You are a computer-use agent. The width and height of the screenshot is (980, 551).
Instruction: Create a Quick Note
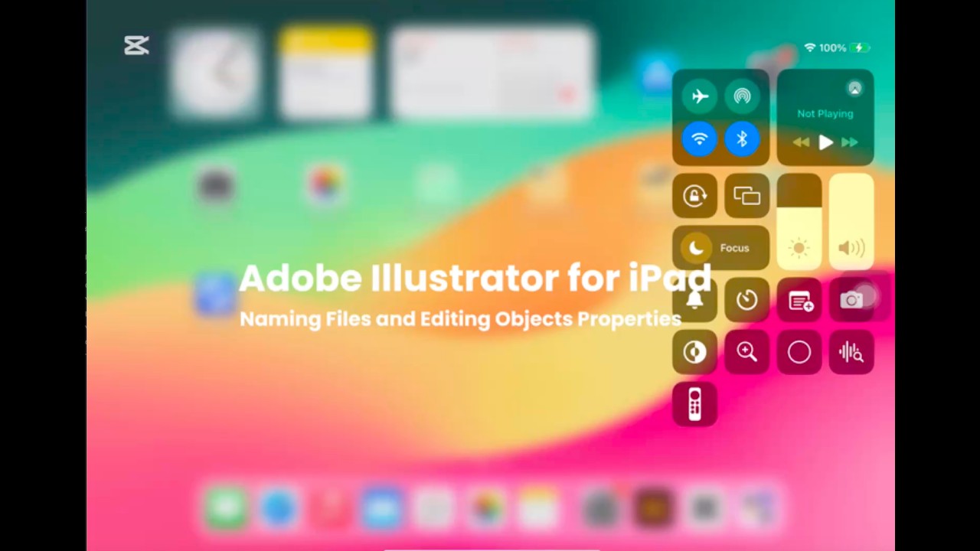tap(799, 300)
